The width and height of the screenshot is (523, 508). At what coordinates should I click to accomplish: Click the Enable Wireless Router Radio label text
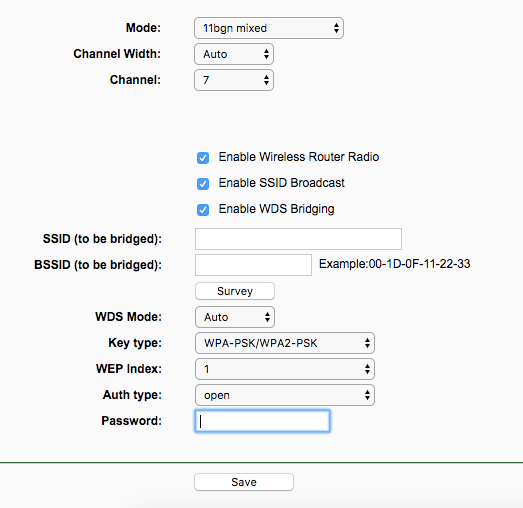pyautogui.click(x=299, y=157)
